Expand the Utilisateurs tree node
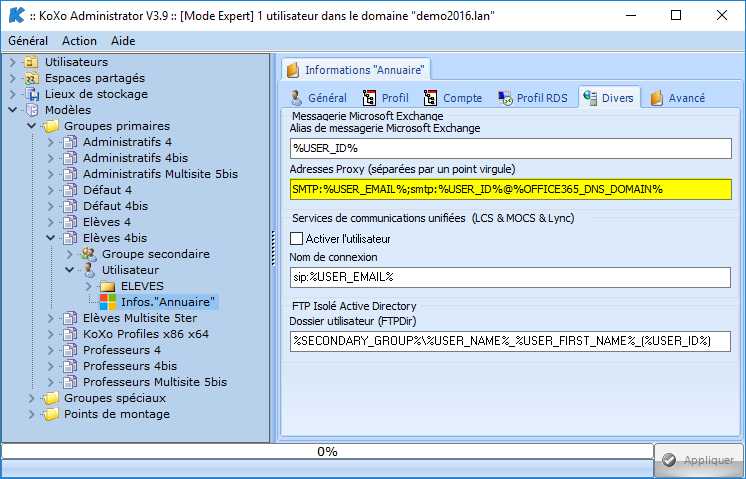This screenshot has height=479, width=746. point(12,62)
